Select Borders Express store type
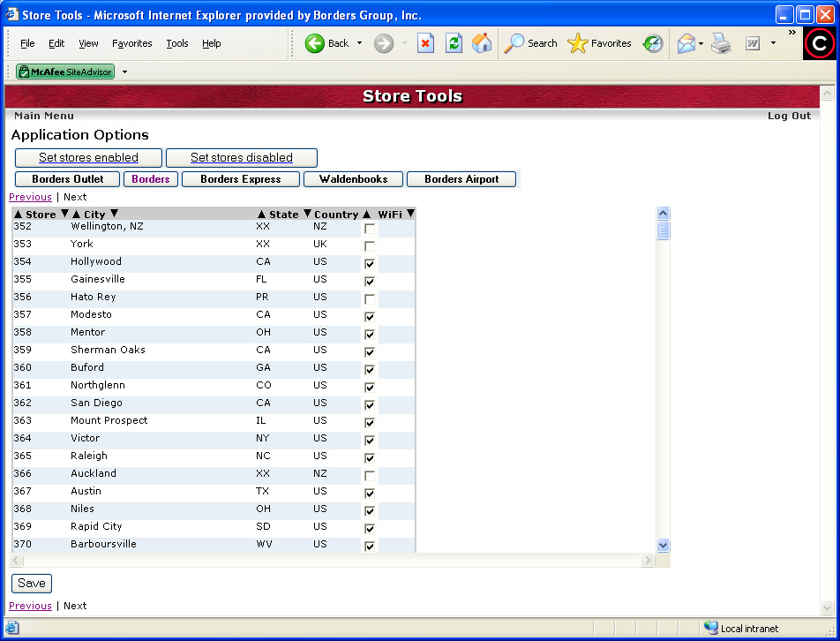The height and width of the screenshot is (641, 840). click(241, 179)
